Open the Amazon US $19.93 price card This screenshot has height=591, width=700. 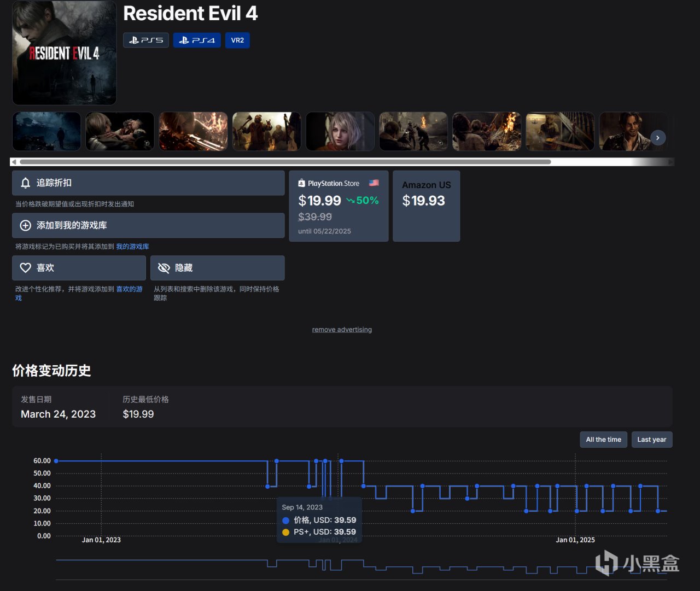coord(427,206)
